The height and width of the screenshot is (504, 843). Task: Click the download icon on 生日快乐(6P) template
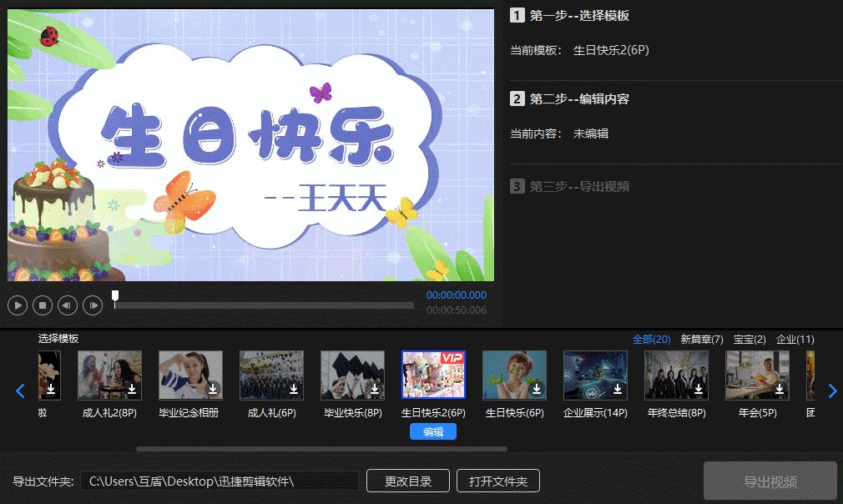click(535, 389)
